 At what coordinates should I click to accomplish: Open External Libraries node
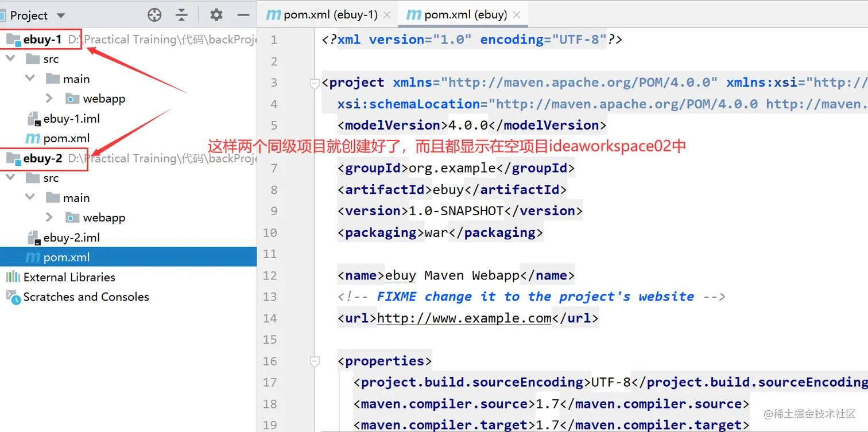click(69, 277)
